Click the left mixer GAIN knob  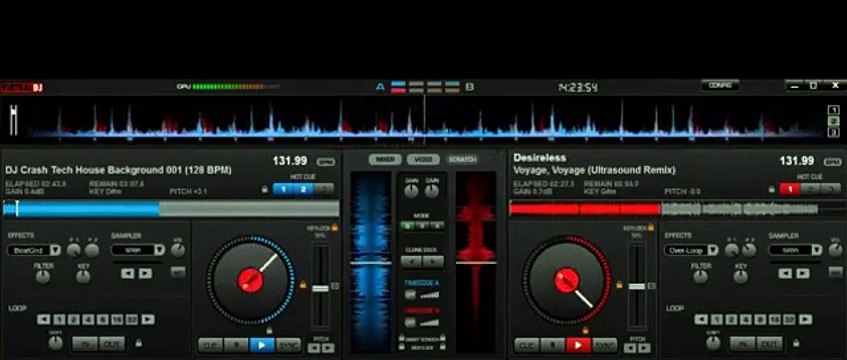click(x=412, y=191)
